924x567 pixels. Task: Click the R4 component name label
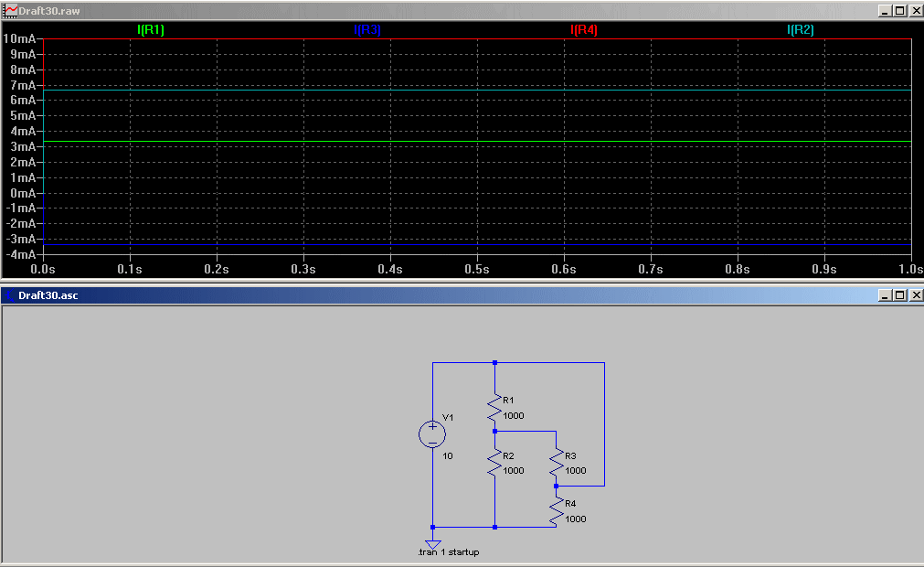570,503
